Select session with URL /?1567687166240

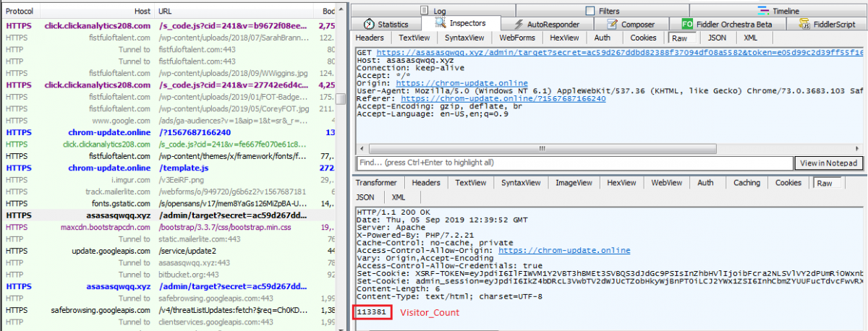tap(168, 133)
